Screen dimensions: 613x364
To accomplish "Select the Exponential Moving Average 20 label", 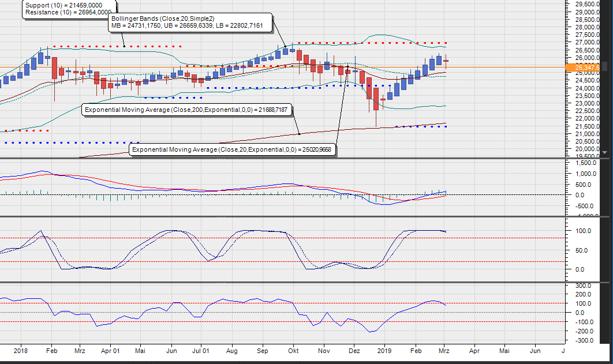I will (x=231, y=149).
